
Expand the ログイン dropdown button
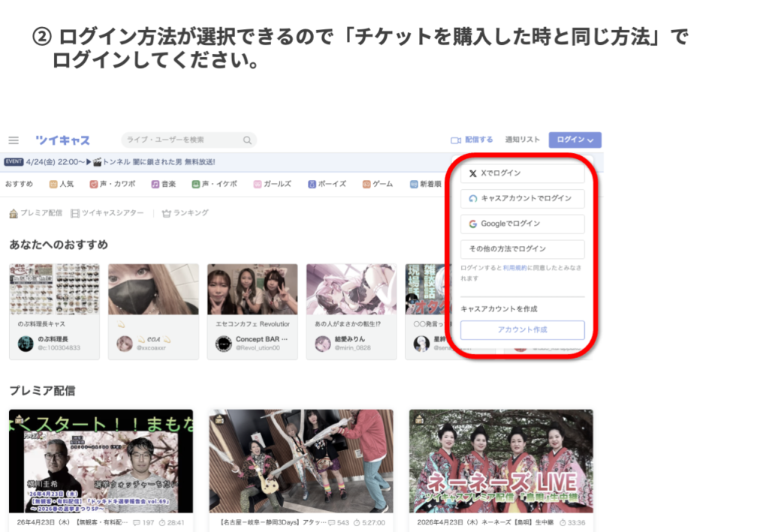[574, 140]
